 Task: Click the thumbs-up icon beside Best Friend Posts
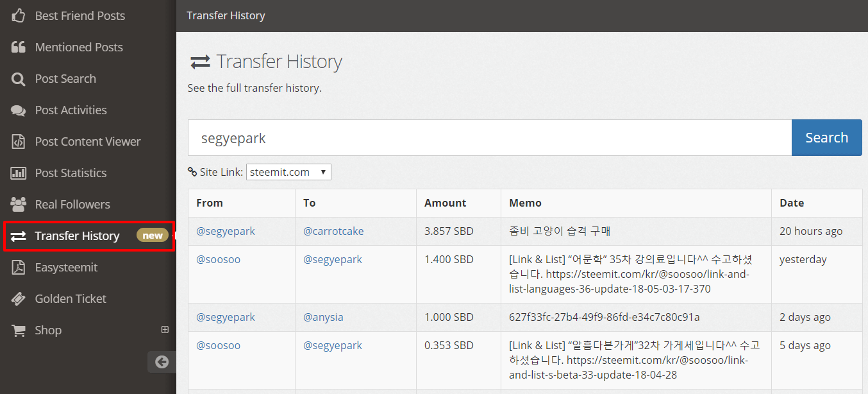[x=19, y=15]
